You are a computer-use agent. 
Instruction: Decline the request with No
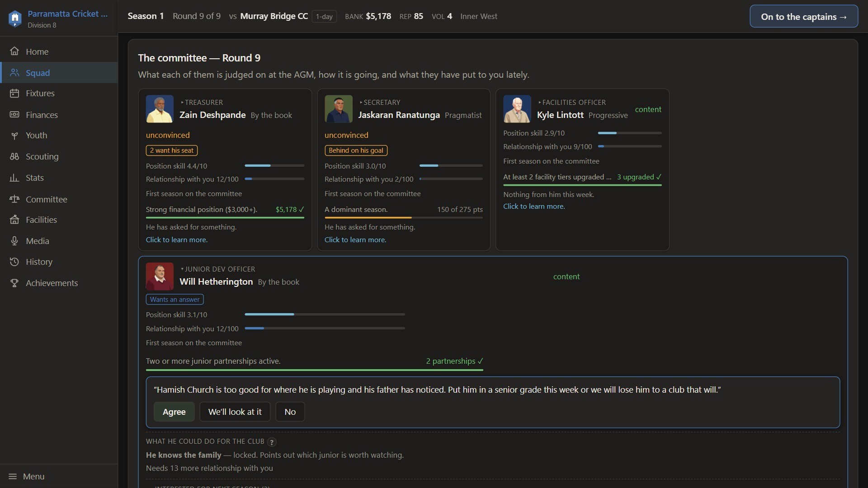[x=290, y=412]
